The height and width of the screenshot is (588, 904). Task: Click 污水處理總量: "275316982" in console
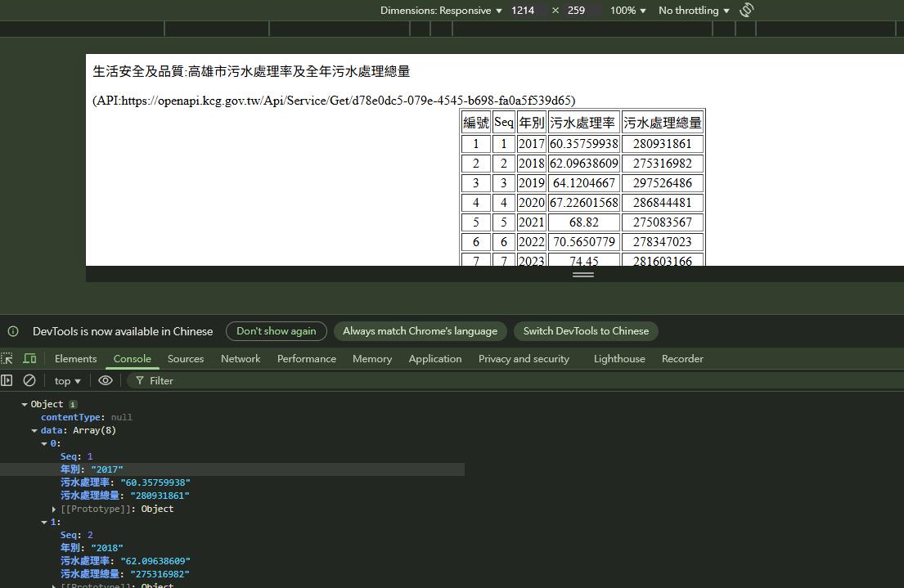tap(124, 574)
